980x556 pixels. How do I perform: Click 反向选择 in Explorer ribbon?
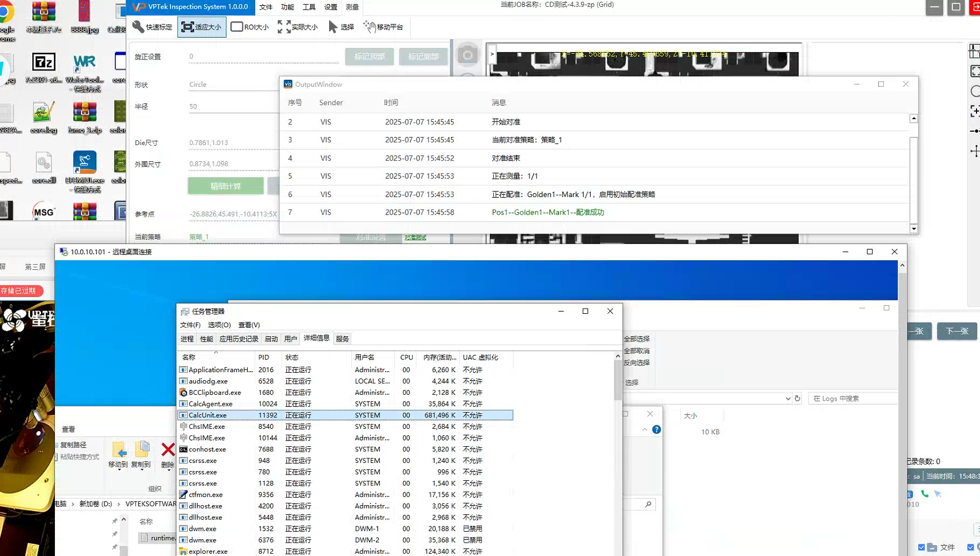coord(636,362)
